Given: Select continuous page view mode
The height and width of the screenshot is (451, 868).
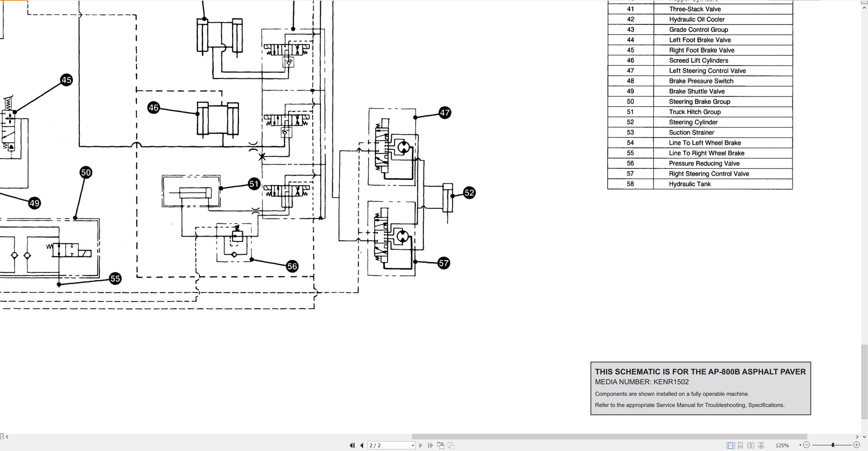Looking at the screenshot, I should click(741, 445).
